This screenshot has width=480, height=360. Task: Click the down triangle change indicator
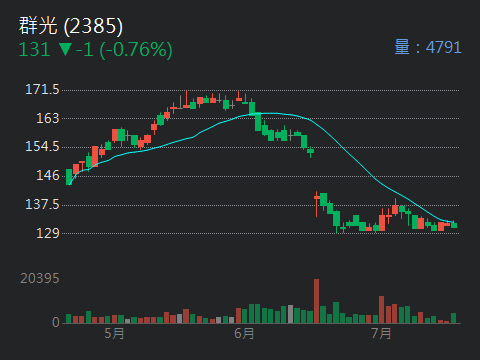pos(65,50)
